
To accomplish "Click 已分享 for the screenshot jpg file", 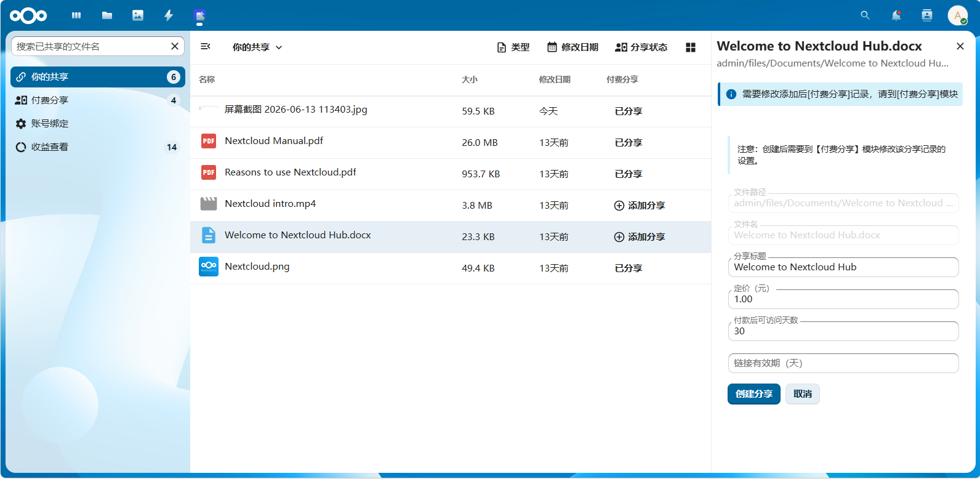I will (629, 111).
